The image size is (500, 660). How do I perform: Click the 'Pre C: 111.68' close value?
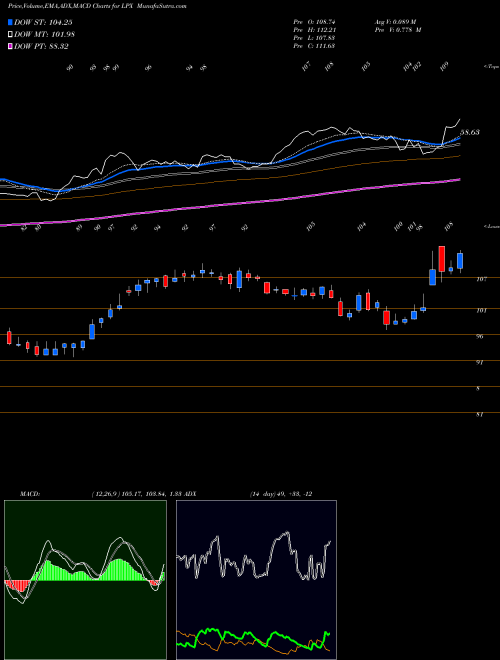tap(314, 46)
